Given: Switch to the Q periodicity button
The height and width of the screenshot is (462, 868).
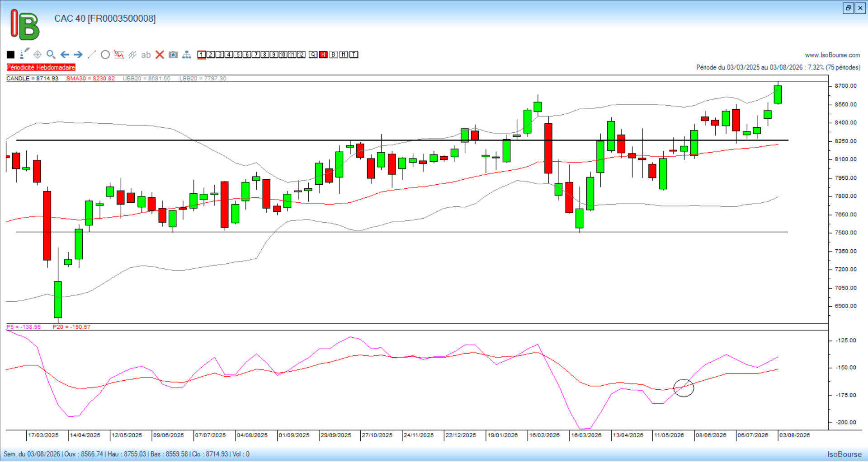Looking at the screenshot, I should click(x=313, y=55).
